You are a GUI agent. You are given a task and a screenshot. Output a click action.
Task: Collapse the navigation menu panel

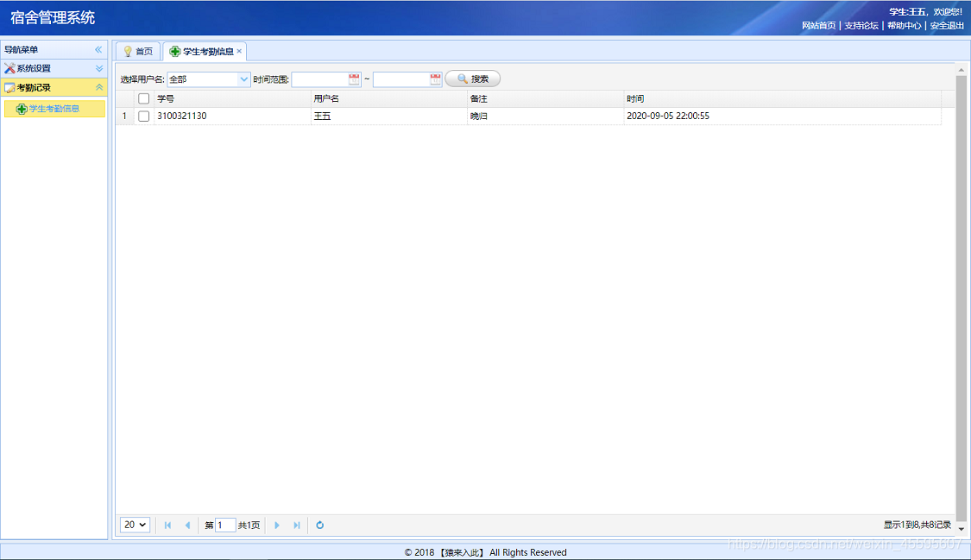click(x=98, y=49)
